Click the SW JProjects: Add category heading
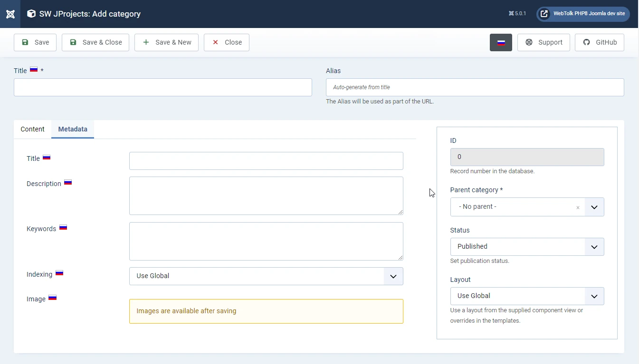639x364 pixels. (90, 14)
